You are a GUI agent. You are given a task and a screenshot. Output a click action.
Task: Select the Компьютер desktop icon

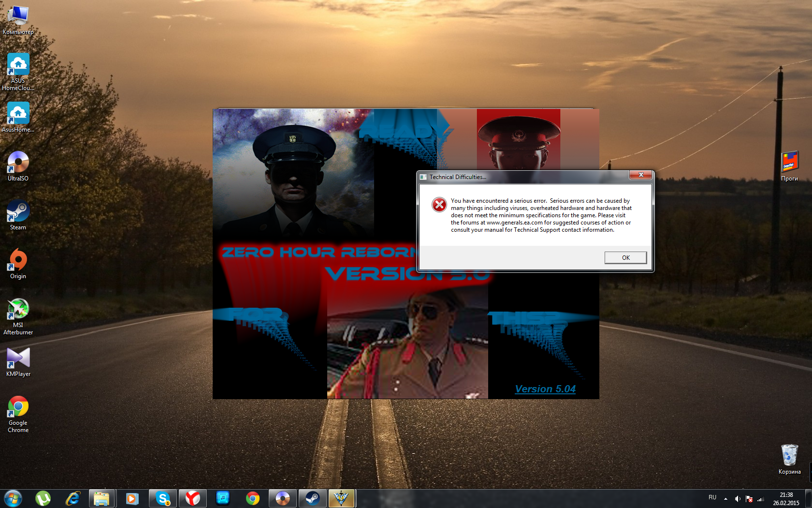pyautogui.click(x=18, y=21)
